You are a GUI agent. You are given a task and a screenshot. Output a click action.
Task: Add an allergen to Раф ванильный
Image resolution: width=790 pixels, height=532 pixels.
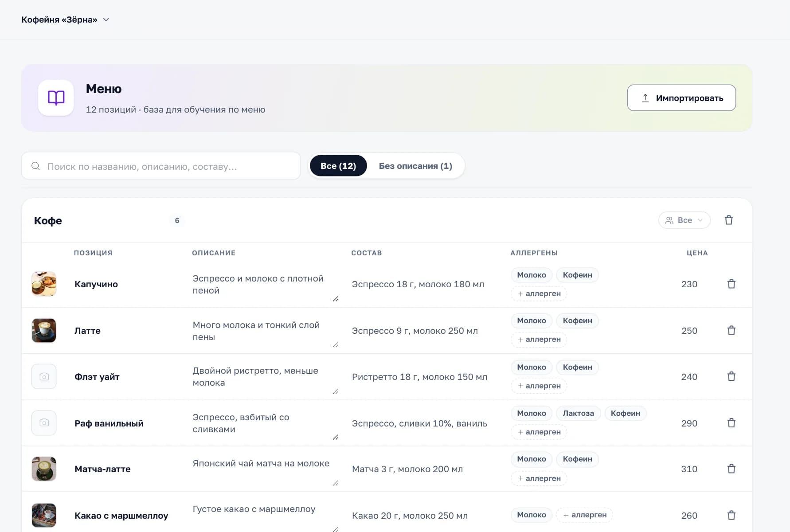(x=539, y=432)
